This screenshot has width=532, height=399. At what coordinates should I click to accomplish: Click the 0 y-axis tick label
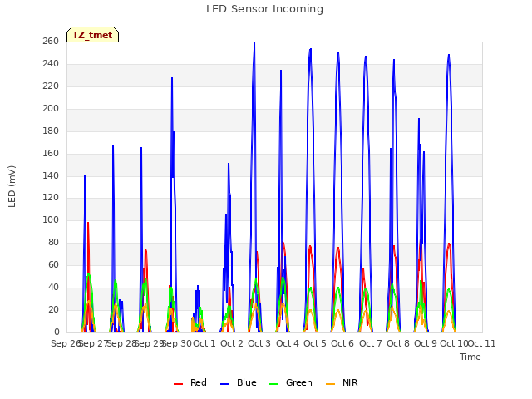(57, 332)
